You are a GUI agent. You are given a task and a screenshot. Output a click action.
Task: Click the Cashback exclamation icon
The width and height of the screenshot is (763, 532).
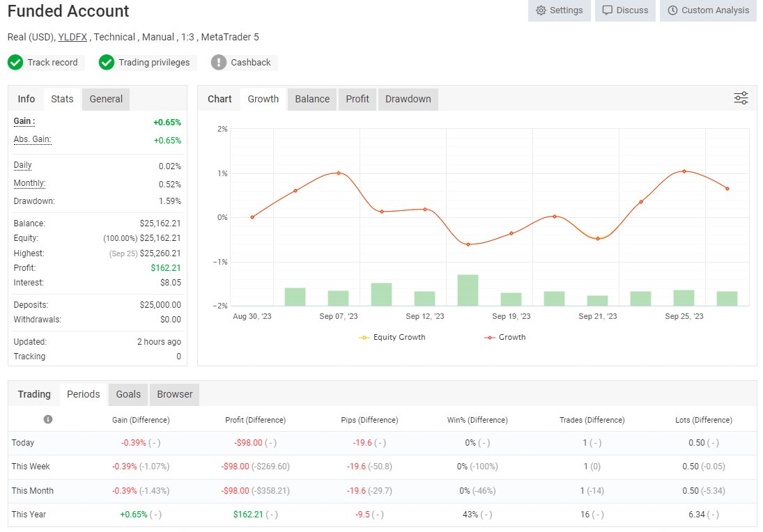[x=219, y=62]
